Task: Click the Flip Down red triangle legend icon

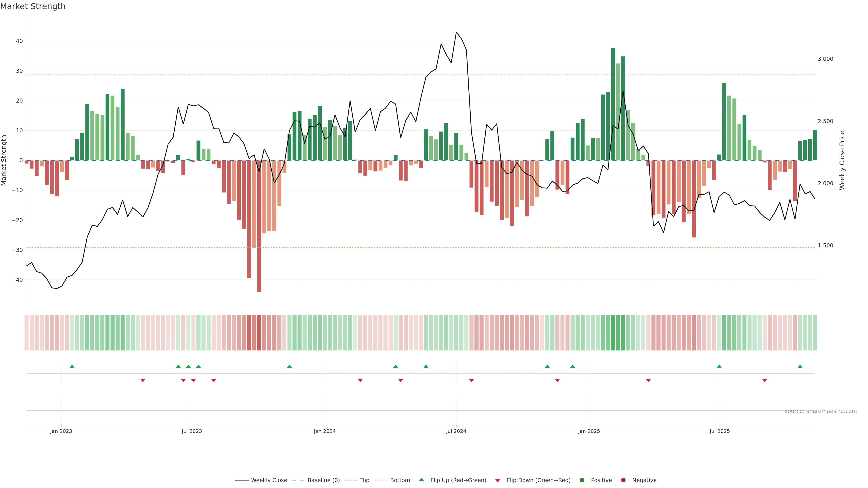Action: tap(498, 481)
